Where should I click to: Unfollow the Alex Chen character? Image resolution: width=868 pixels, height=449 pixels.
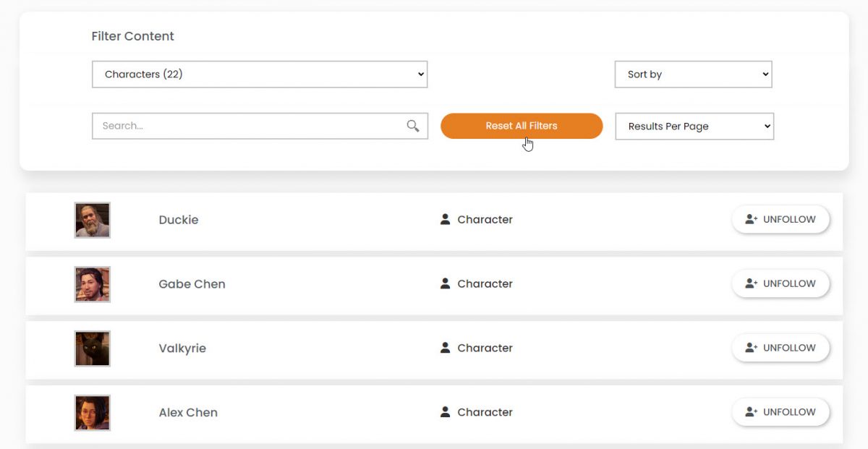pyautogui.click(x=780, y=412)
